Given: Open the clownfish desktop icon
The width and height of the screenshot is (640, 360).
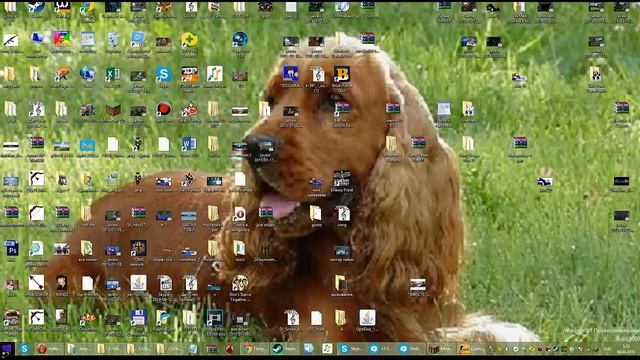Looking at the screenshot, I should coord(87,318).
